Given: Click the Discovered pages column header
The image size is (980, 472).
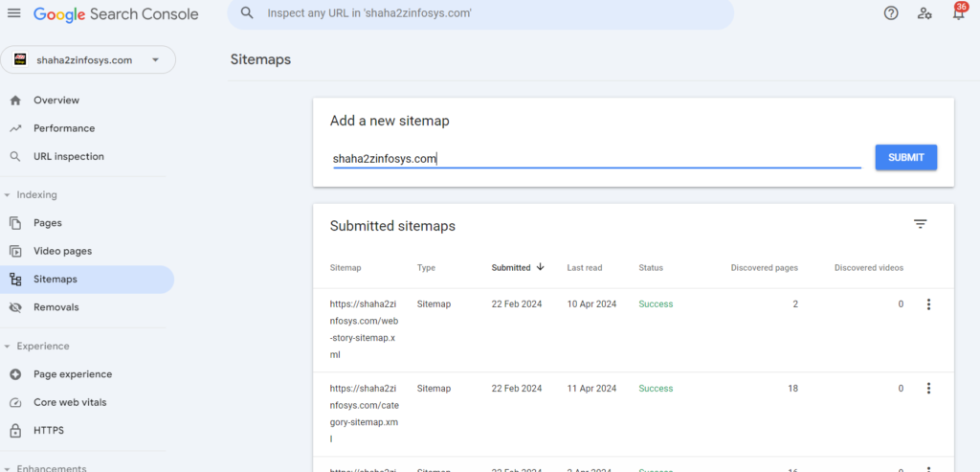Looking at the screenshot, I should [x=765, y=267].
